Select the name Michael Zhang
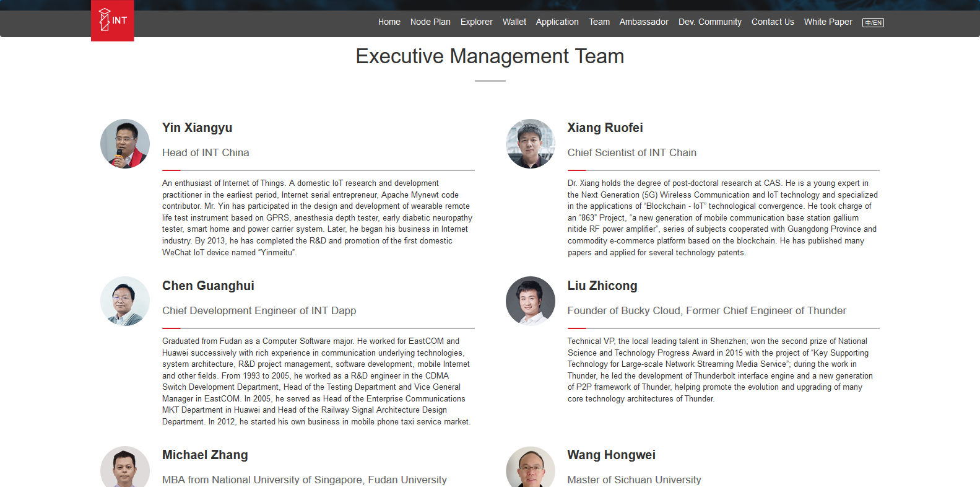Image resolution: width=980 pixels, height=487 pixels. 205,455
